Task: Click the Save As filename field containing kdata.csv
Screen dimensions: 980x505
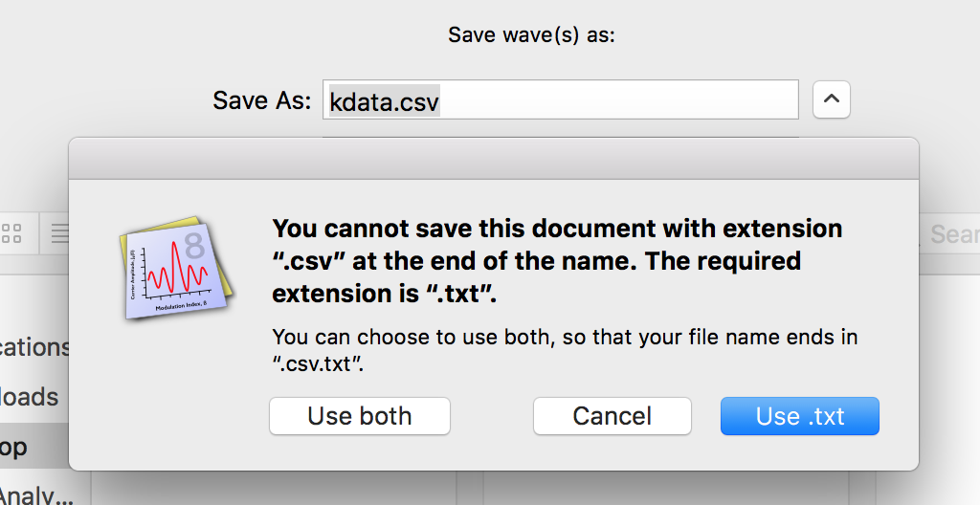Action: 561,99
